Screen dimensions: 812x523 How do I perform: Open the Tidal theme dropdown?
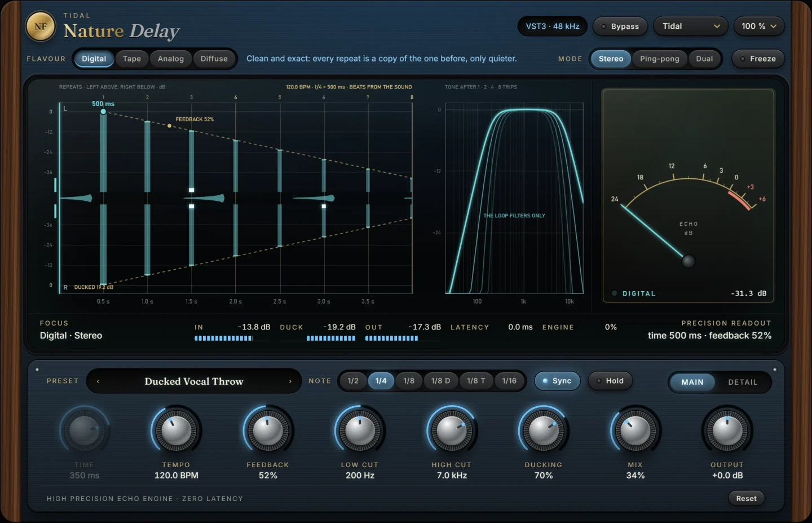coord(691,27)
